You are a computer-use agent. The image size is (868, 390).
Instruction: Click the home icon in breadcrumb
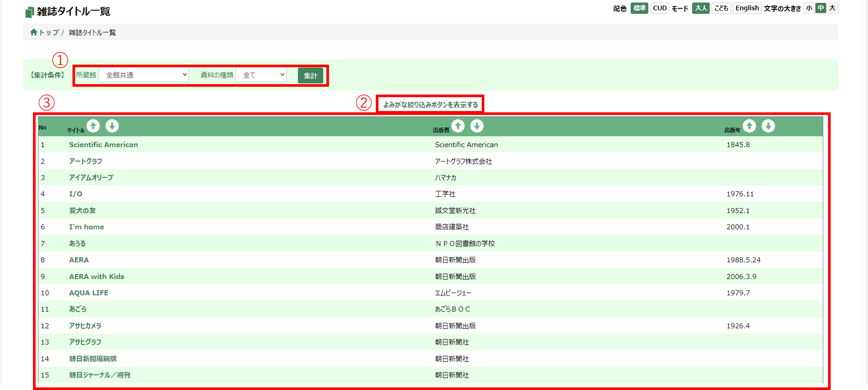pyautogui.click(x=34, y=33)
